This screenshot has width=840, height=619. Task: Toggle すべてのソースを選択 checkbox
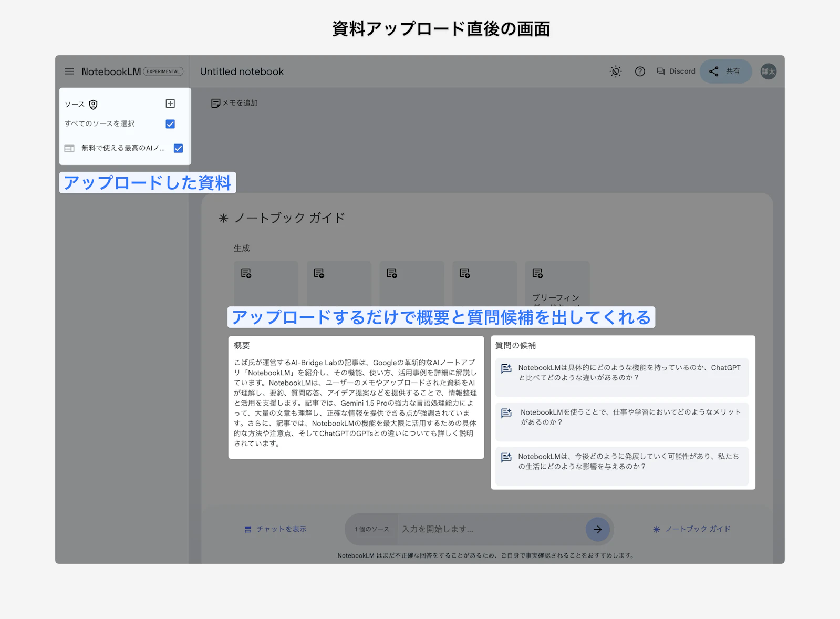(170, 124)
